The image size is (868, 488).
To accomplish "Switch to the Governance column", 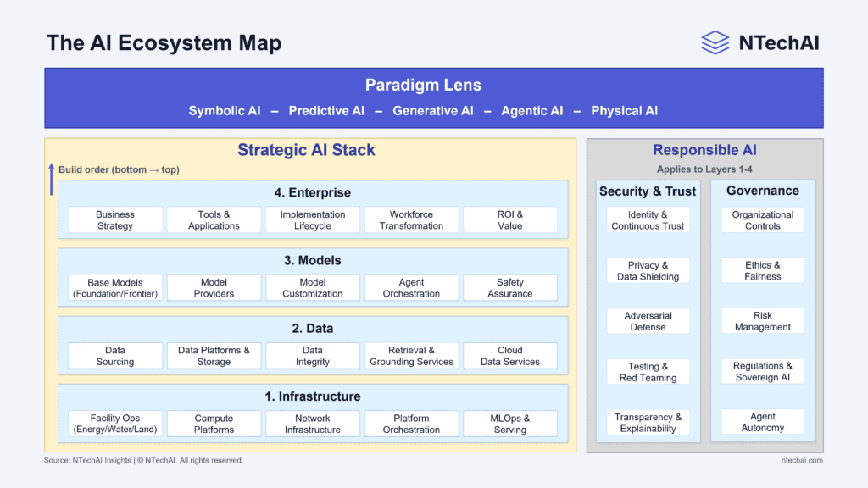I will [x=762, y=191].
